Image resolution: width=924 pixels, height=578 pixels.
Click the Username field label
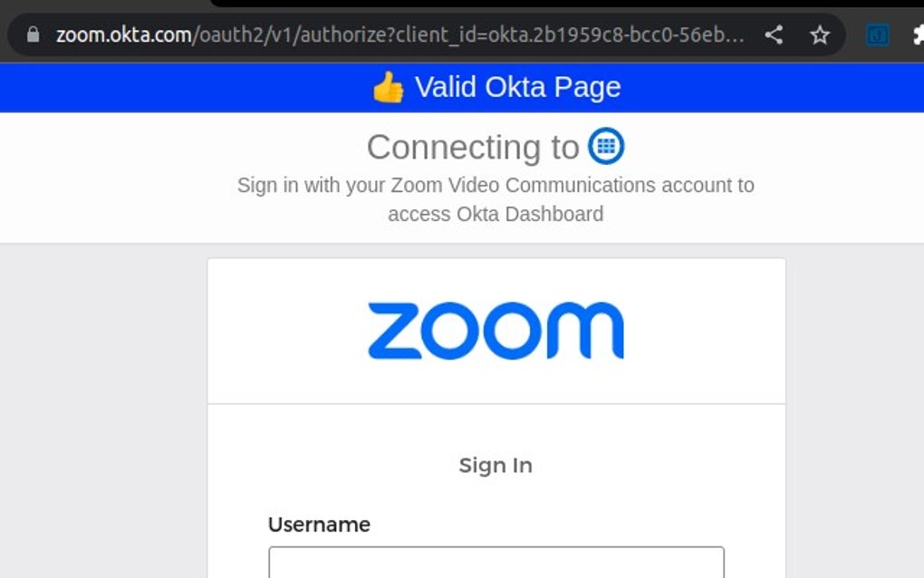pos(319,525)
